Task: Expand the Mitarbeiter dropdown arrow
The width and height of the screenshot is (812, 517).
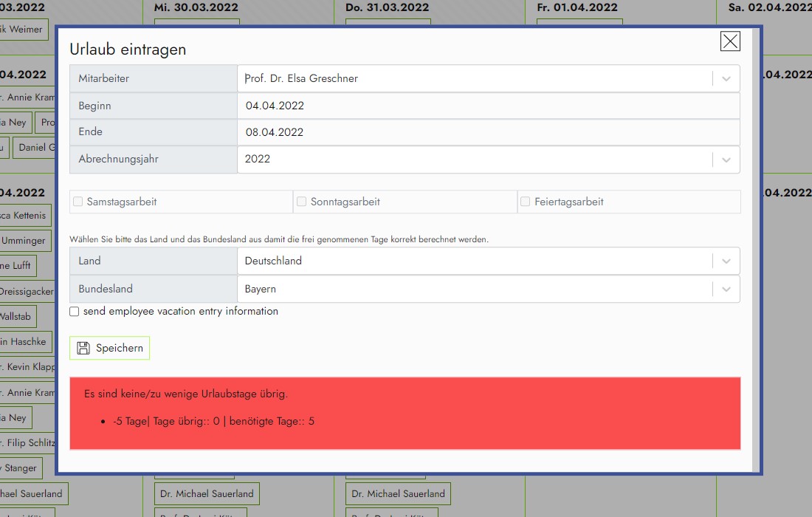Action: click(726, 78)
